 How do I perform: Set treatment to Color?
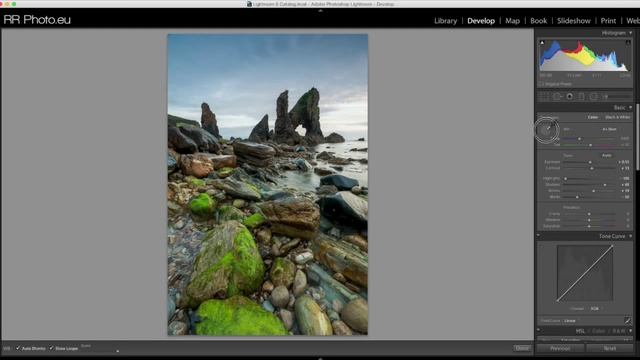(593, 117)
